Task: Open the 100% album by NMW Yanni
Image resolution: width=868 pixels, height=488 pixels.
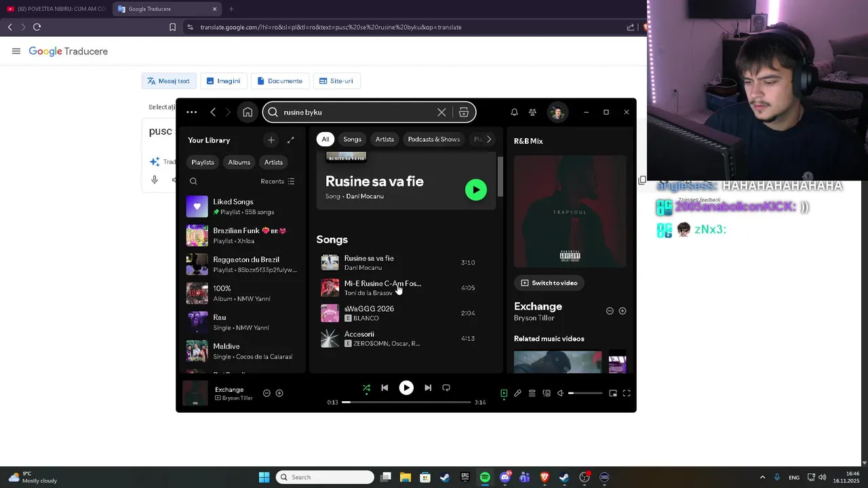Action: tap(243, 293)
